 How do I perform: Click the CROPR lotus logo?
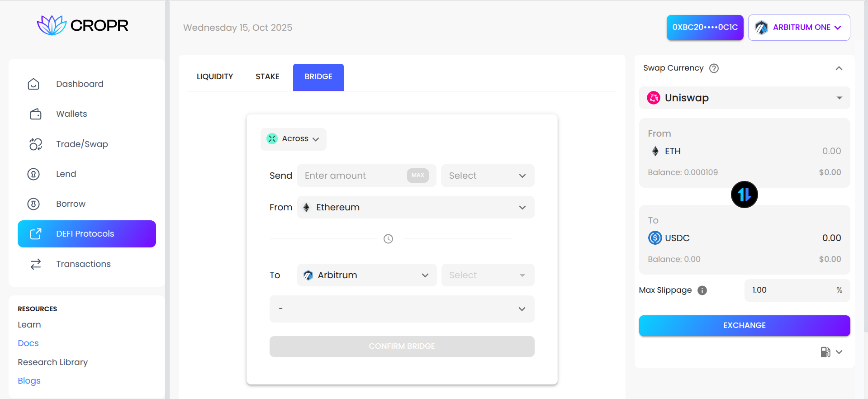pyautogui.click(x=52, y=25)
